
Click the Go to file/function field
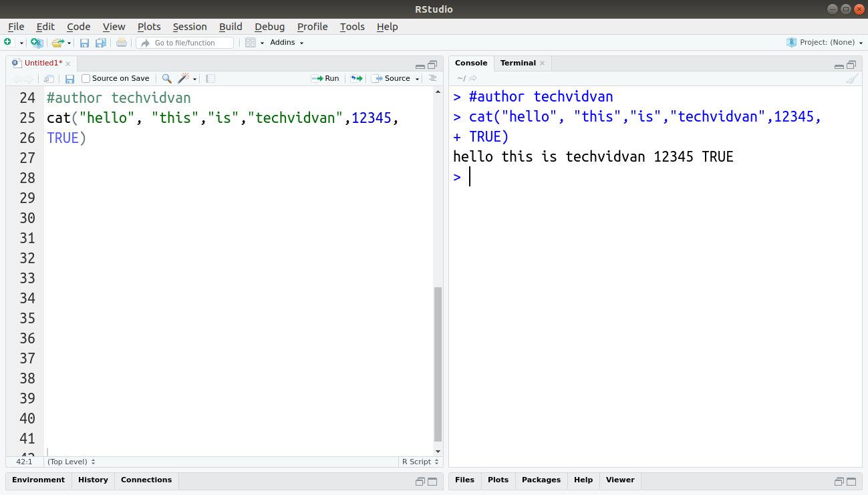click(x=185, y=43)
